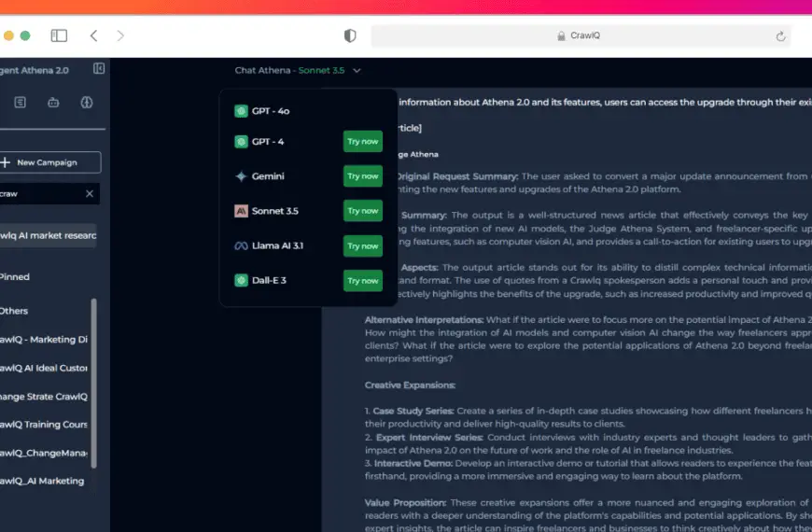This screenshot has width=812, height=532.
Task: Click the 'Interactive Demo:' list item
Action: click(x=413, y=463)
